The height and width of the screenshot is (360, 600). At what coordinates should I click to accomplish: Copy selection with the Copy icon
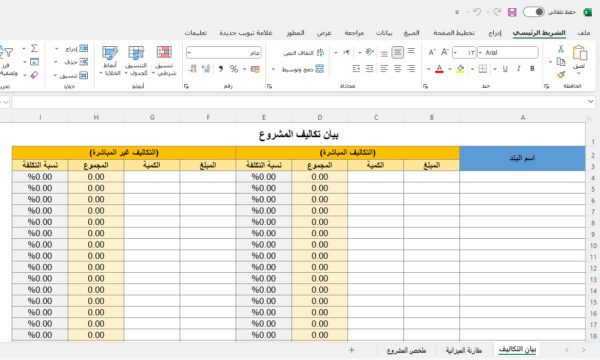coord(561,62)
